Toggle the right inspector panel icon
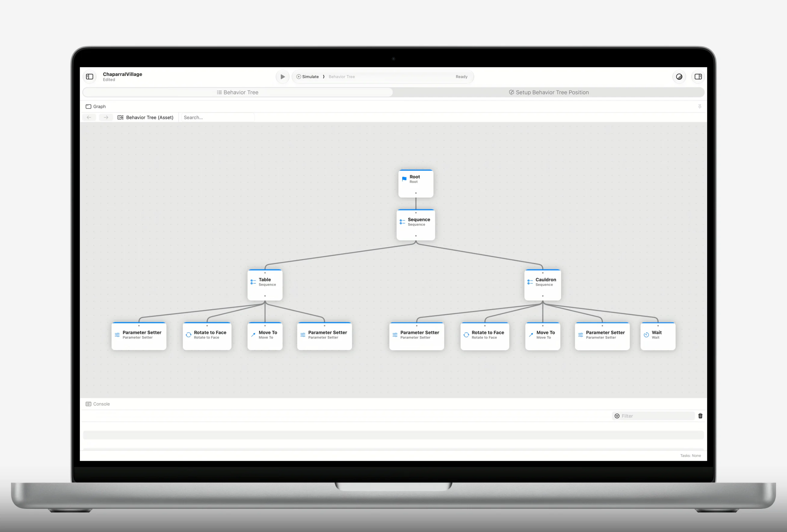 pyautogui.click(x=698, y=77)
